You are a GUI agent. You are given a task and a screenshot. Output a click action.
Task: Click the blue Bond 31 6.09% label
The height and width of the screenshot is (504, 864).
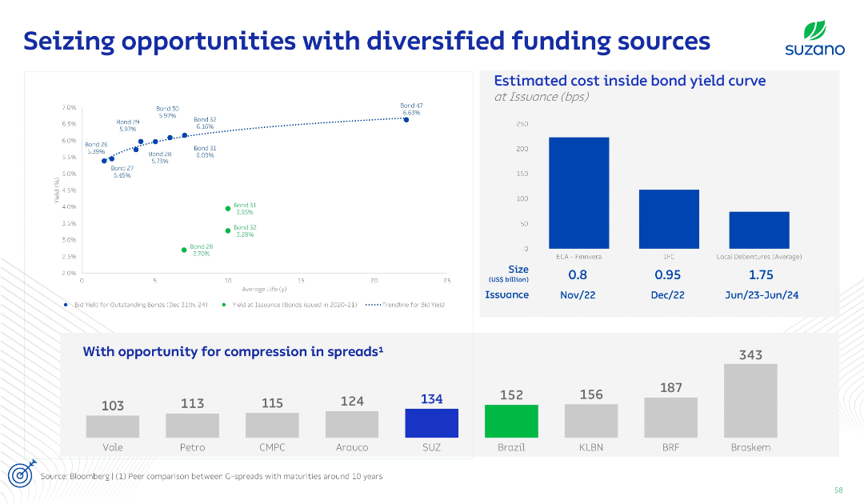point(205,151)
